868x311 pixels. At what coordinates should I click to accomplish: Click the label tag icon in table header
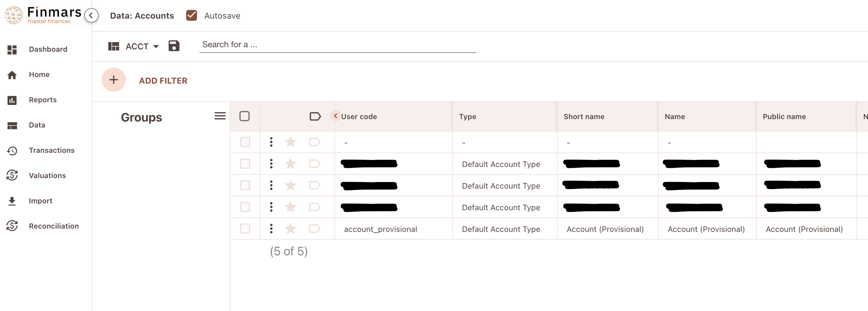pyautogui.click(x=315, y=117)
